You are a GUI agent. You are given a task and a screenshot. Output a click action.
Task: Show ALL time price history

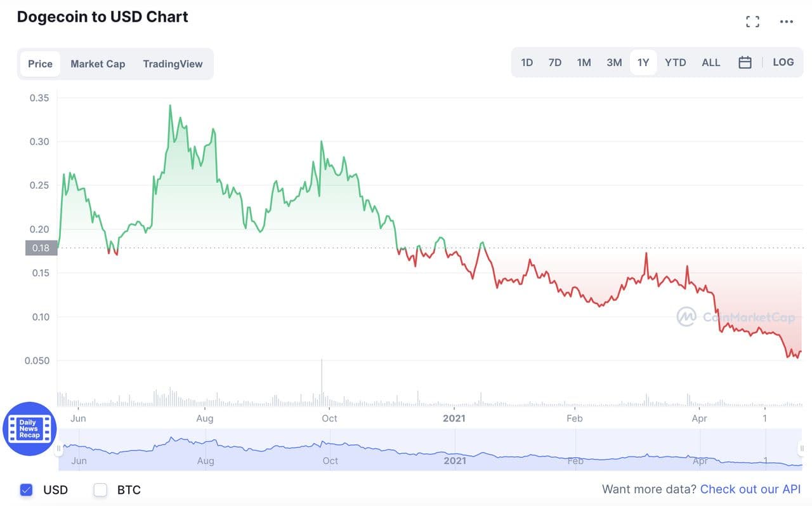[710, 62]
